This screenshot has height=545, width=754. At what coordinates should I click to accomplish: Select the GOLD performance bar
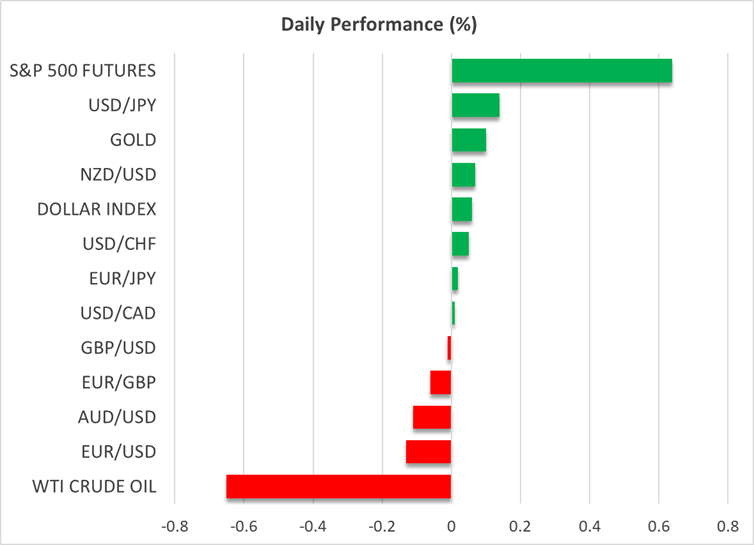tap(468, 140)
